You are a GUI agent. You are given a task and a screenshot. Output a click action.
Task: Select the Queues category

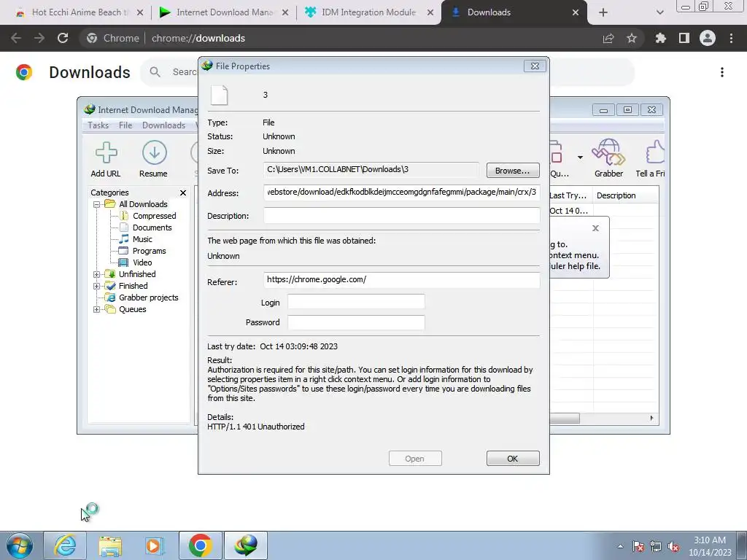(x=133, y=309)
